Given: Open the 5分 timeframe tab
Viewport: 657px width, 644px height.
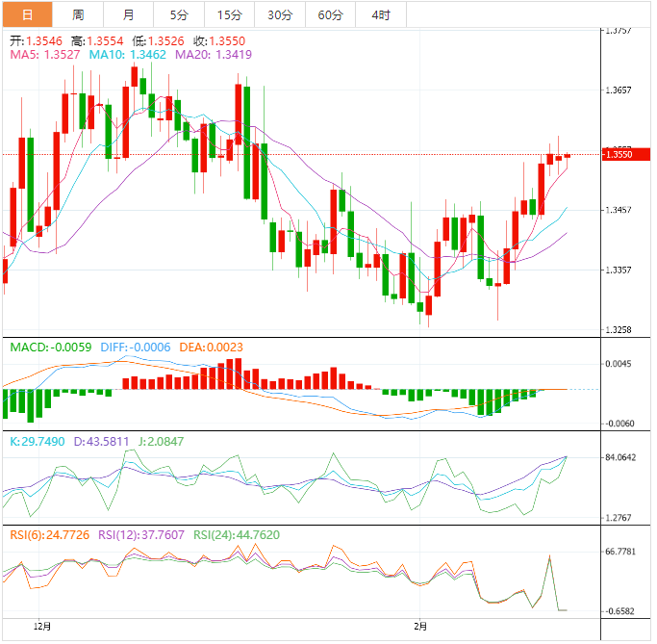Looking at the screenshot, I should [179, 14].
